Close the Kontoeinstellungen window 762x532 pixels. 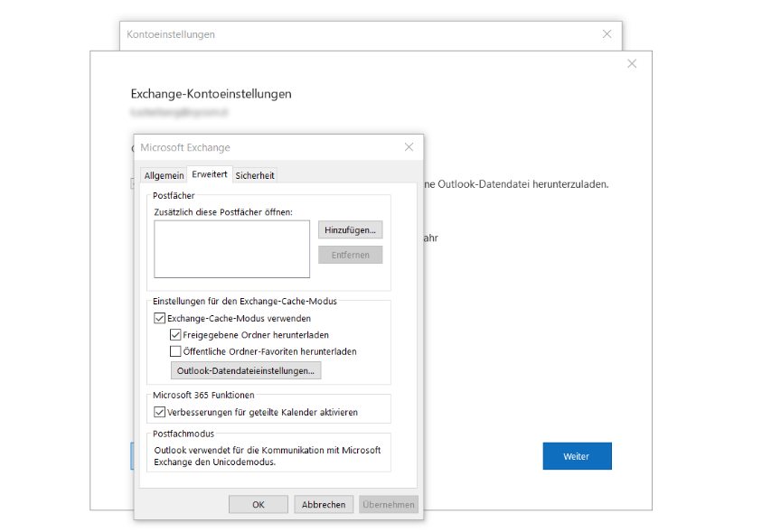click(x=607, y=34)
